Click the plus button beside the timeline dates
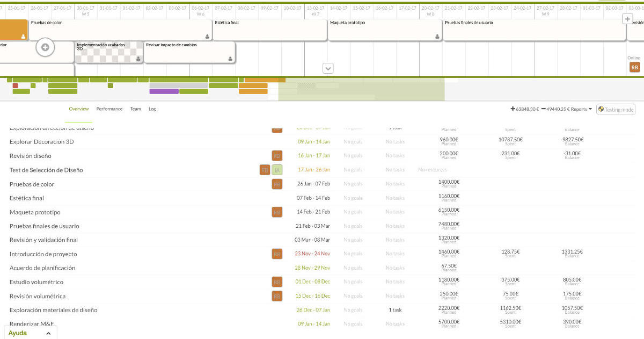644x339 pixels. [627, 19]
